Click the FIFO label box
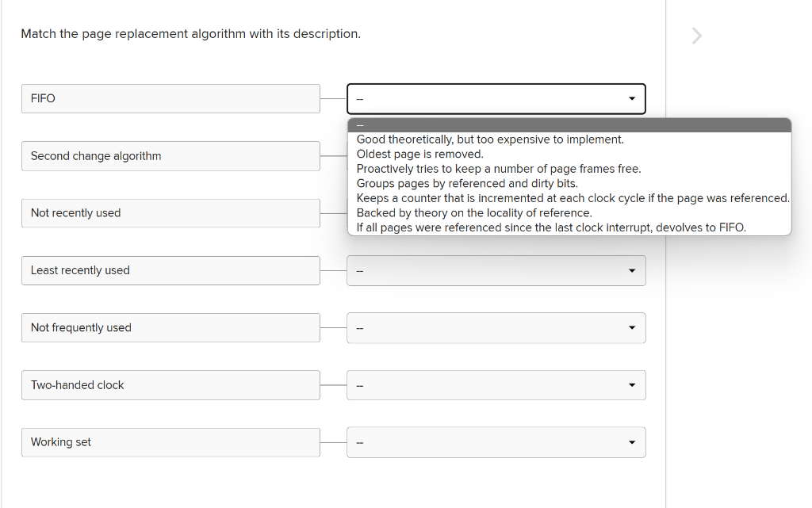The height and width of the screenshot is (508, 812). pyautogui.click(x=170, y=98)
